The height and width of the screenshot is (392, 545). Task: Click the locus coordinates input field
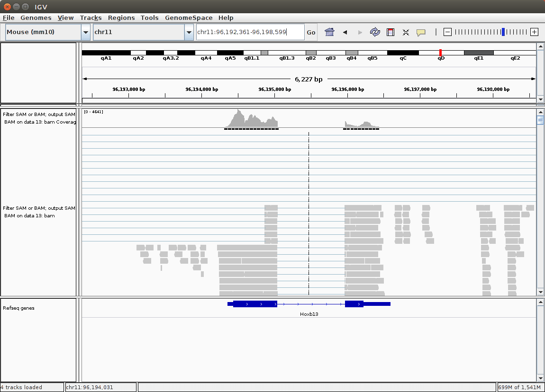250,32
